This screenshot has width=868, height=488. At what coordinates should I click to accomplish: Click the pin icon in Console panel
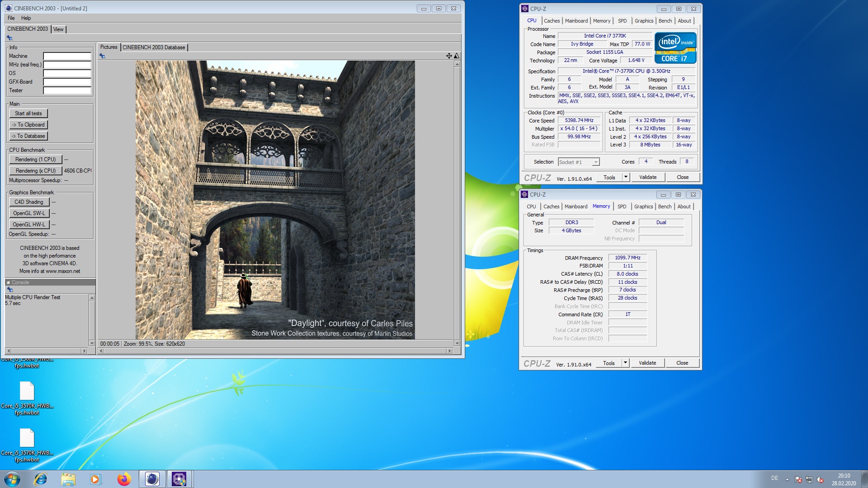pos(9,290)
